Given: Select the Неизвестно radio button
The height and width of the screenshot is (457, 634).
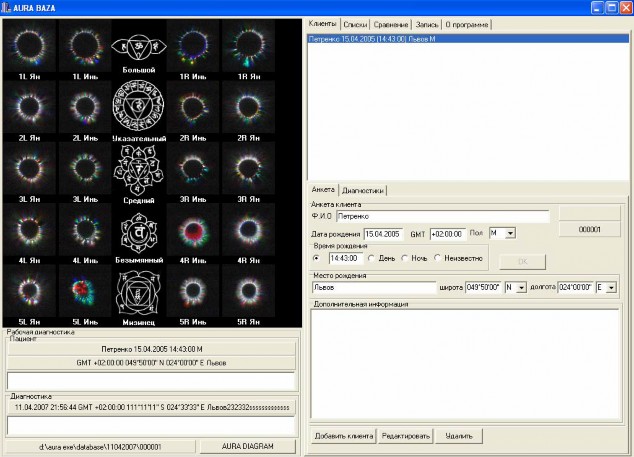Looking at the screenshot, I should 437,258.
